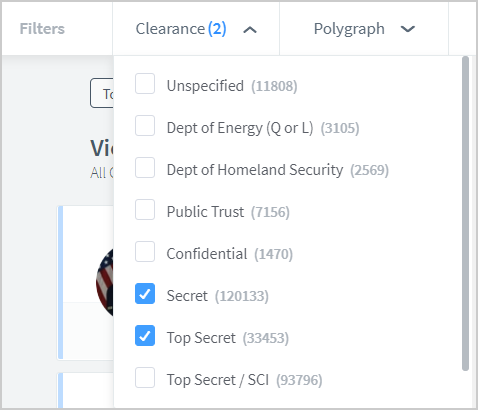Check the Unspecified clearance box
The image size is (478, 410).
pos(145,84)
